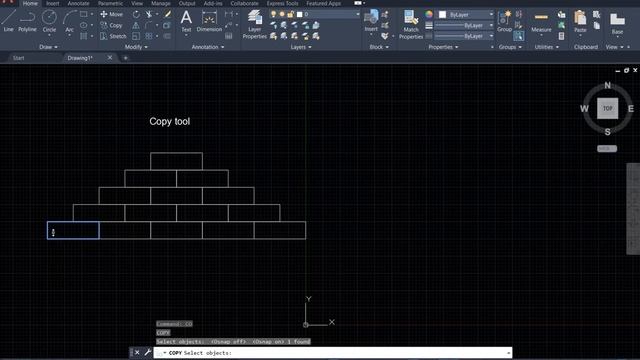Image resolution: width=640 pixels, height=360 pixels.
Task: Toggle layer 0 lock padlock icon
Action: click(290, 14)
